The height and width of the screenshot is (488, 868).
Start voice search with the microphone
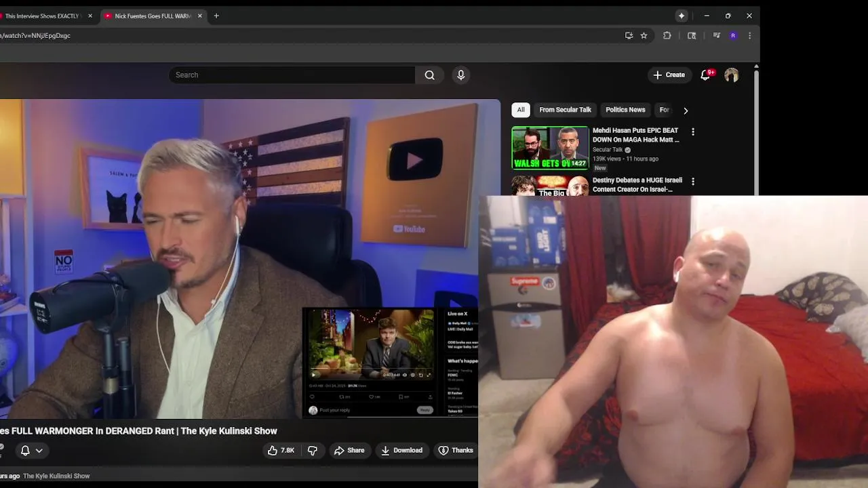point(461,75)
